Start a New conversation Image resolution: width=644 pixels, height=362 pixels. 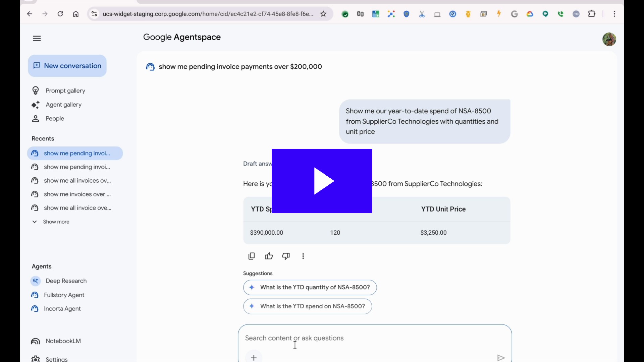(x=67, y=66)
